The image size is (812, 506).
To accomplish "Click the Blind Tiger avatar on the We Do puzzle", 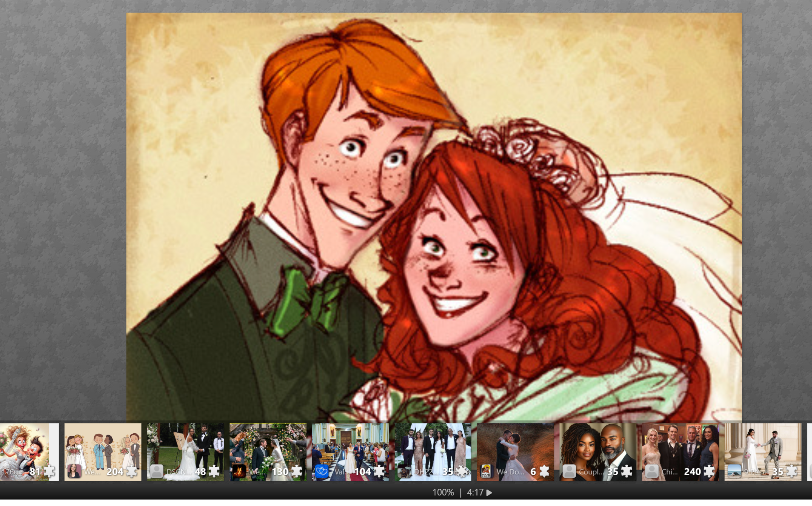I will click(x=486, y=471).
